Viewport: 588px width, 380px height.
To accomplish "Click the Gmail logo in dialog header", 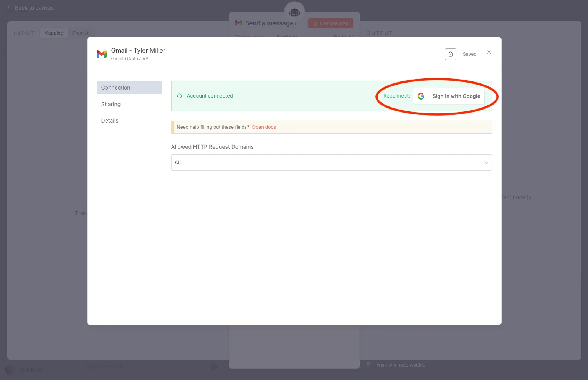I will (x=102, y=54).
